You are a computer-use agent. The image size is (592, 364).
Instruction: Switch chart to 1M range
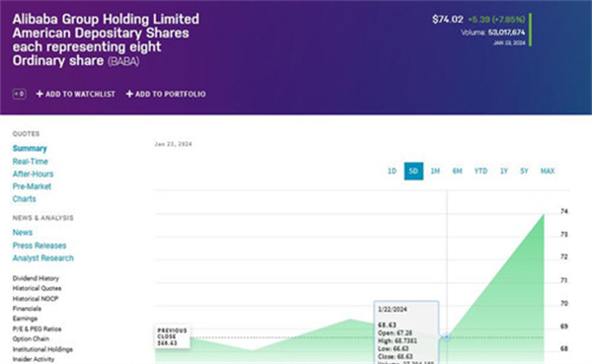[x=435, y=171]
